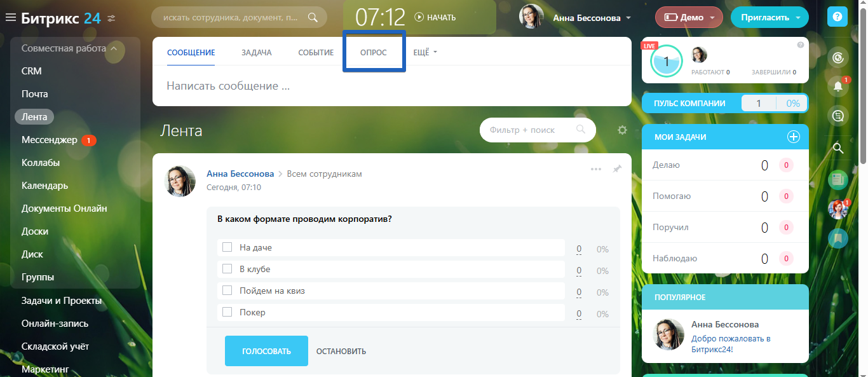
Task: Open Документы Онлайн in left menu
Action: [64, 209]
